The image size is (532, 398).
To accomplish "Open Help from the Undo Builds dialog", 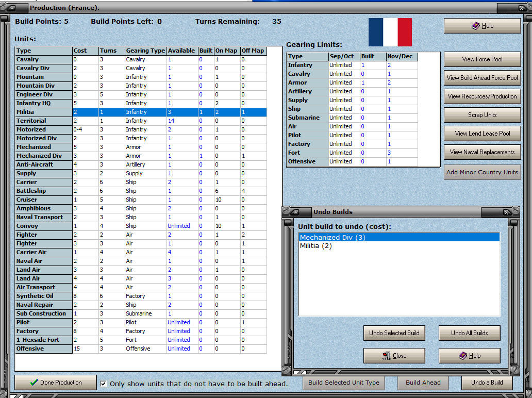I will point(469,355).
